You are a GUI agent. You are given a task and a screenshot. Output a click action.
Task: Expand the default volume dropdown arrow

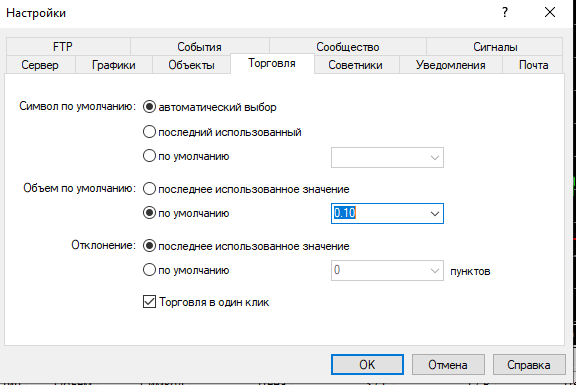[435, 213]
